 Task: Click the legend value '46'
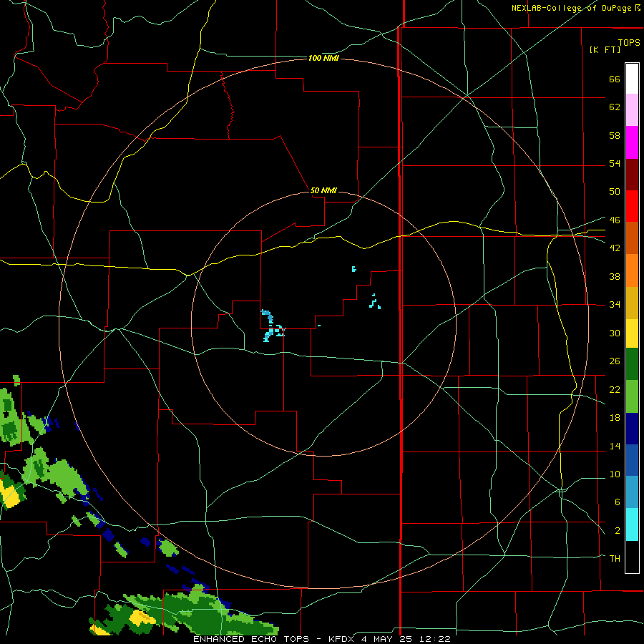615,220
